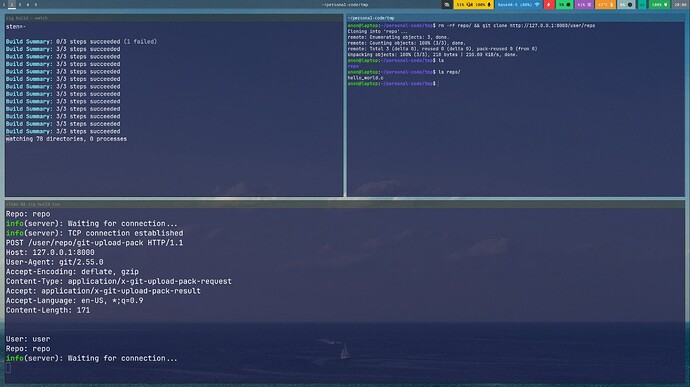The width and height of the screenshot is (690, 387).
Task: Click the 'Build Summary: 0/3 steps succeeded (1 failed)' line
Action: tap(81, 42)
